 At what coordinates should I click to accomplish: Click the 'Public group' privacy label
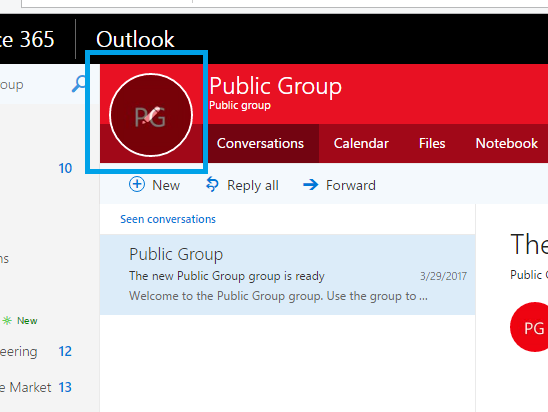(240, 106)
